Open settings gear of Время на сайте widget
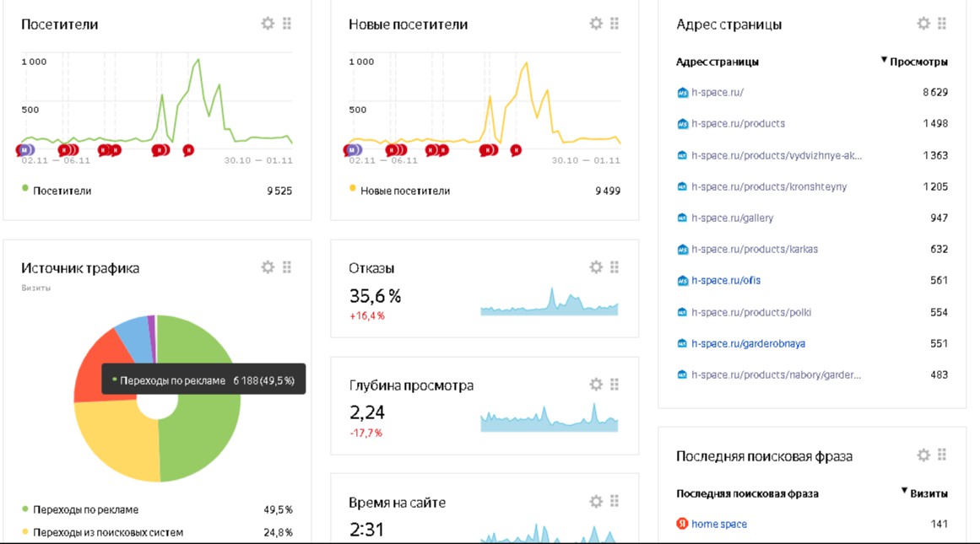The width and height of the screenshot is (980, 544). click(x=596, y=502)
